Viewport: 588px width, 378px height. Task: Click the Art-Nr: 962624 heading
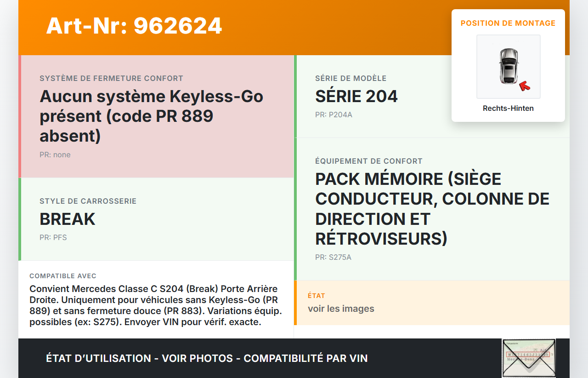click(134, 26)
